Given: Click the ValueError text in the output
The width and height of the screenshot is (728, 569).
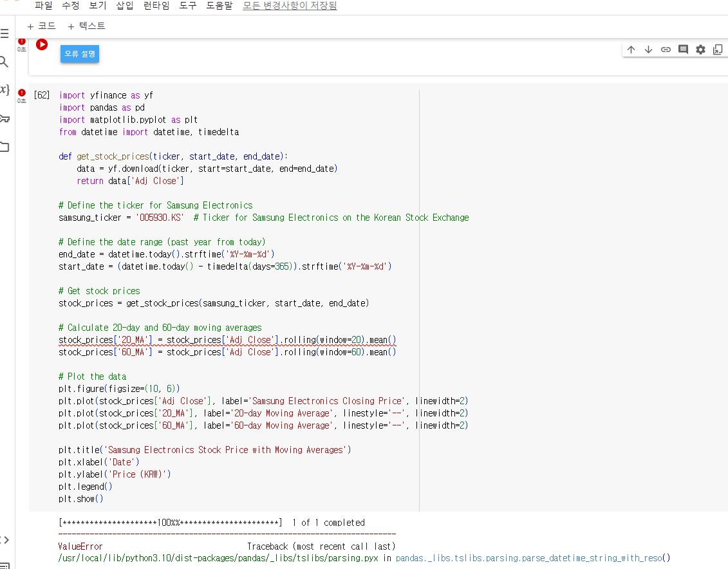Looking at the screenshot, I should coord(80,546).
